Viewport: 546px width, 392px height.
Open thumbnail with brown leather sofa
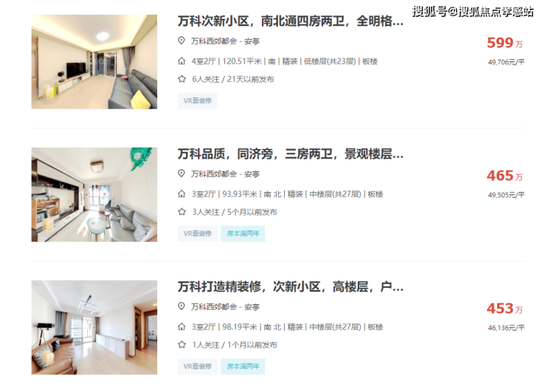point(94,327)
